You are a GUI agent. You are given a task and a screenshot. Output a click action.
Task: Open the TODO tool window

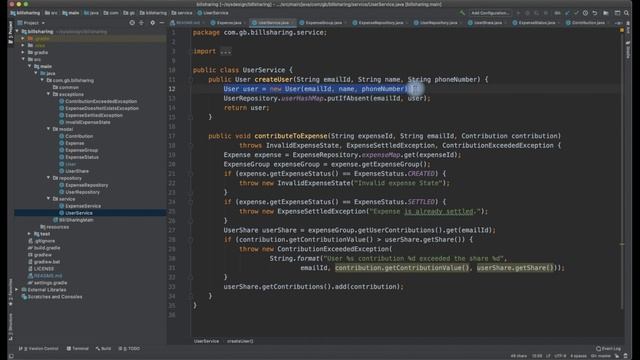point(129,349)
